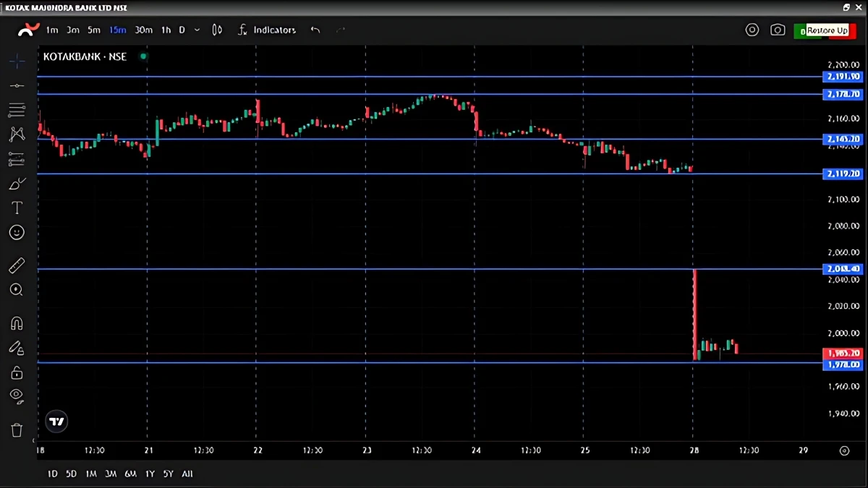Select the patterns drawing tool
This screenshot has width=868, height=488.
coord(17,134)
